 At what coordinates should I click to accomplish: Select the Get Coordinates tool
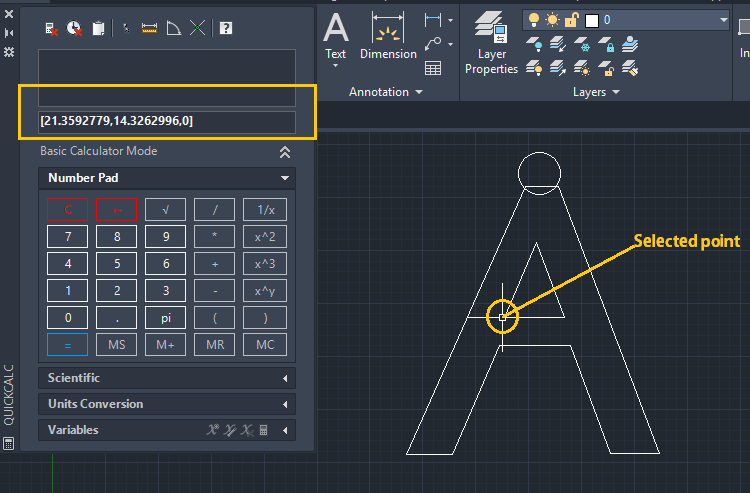tap(126, 28)
